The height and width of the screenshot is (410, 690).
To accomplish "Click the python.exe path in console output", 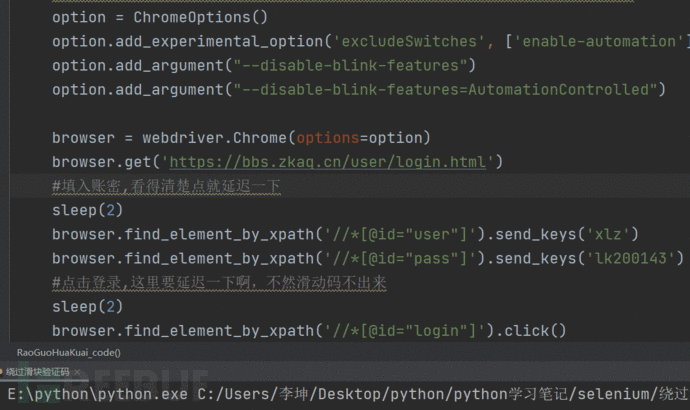I will tap(97, 394).
